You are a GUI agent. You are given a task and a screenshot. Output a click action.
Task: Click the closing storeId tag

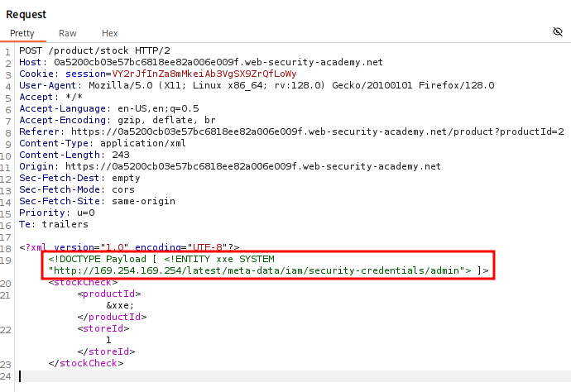tap(106, 352)
